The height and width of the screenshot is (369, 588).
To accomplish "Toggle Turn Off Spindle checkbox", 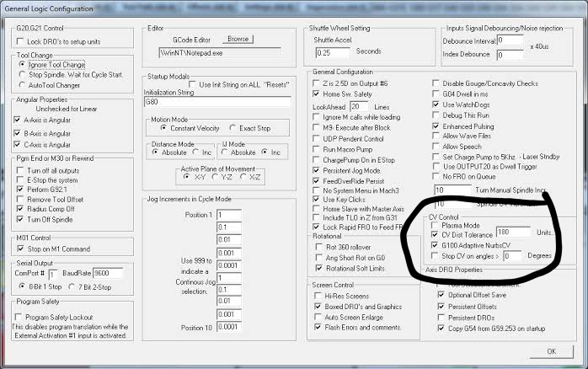I will click(x=20, y=219).
